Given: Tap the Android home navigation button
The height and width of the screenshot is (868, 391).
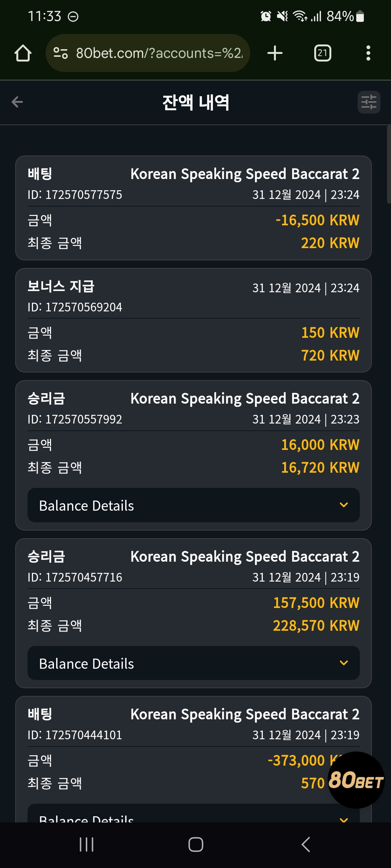Looking at the screenshot, I should (196, 844).
